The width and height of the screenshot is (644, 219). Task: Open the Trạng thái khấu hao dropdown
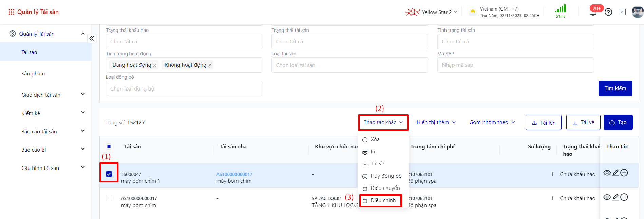[184, 41]
